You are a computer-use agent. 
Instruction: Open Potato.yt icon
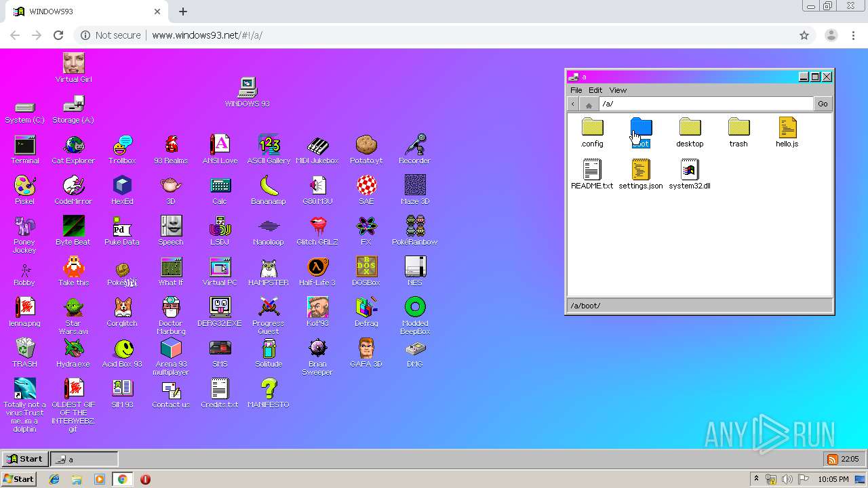click(366, 150)
